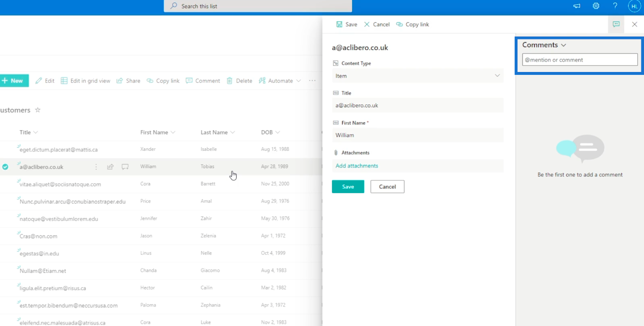Open natoque@vestibulumlorem.edu item
The image size is (644, 326).
[59, 219]
